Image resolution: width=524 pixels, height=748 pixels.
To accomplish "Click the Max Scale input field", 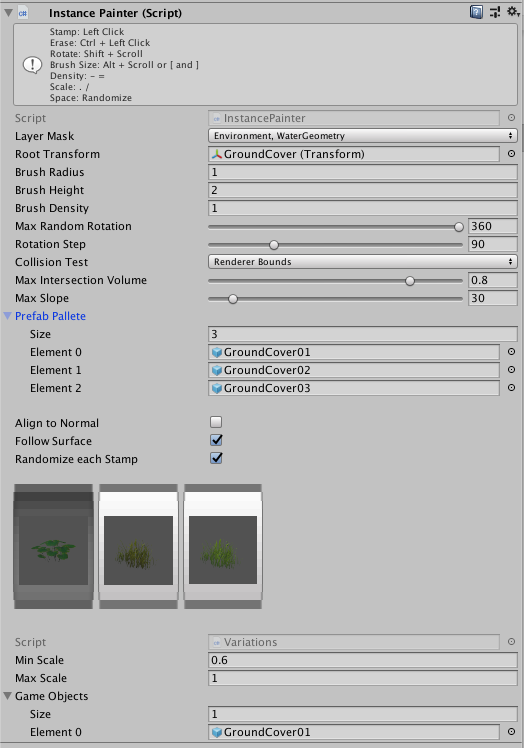I will (x=363, y=678).
